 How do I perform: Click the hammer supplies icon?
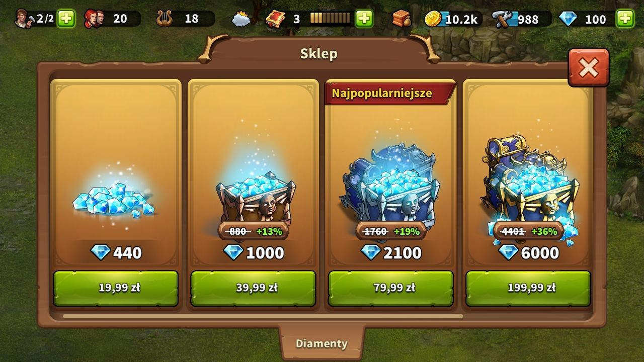tap(502, 19)
